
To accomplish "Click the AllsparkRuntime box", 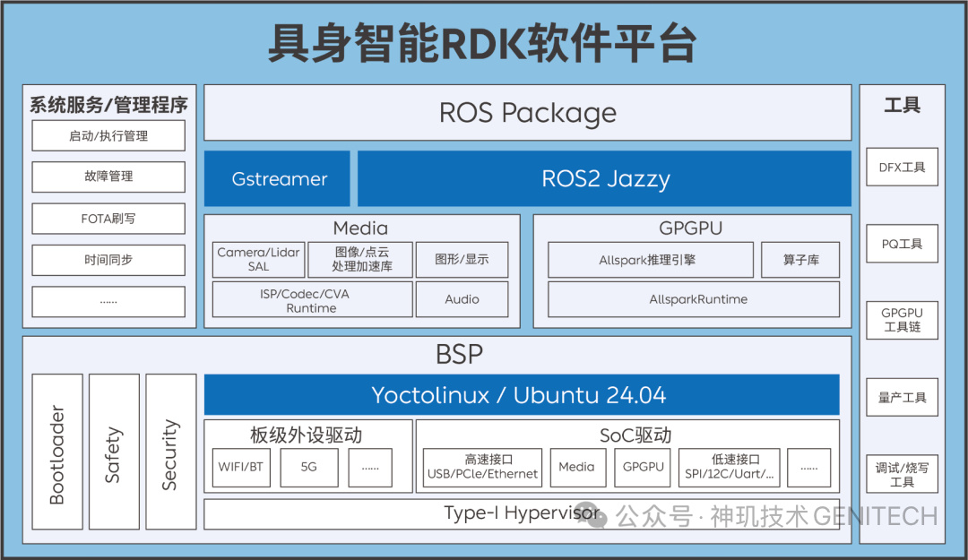I will [693, 299].
